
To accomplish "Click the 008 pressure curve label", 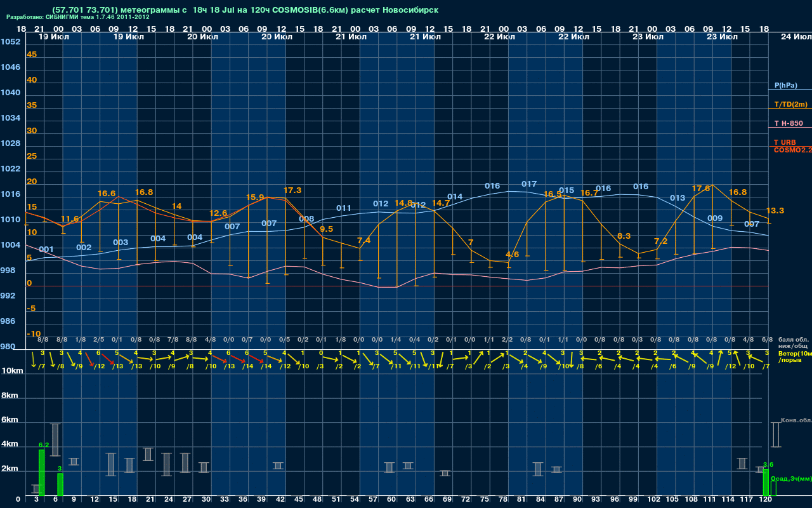I will click(306, 219).
